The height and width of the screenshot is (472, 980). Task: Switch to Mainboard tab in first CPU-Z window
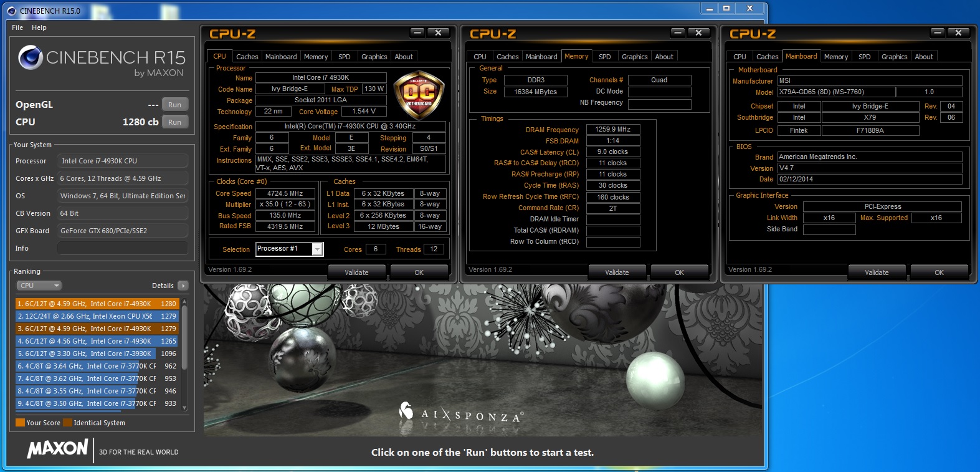click(x=281, y=57)
